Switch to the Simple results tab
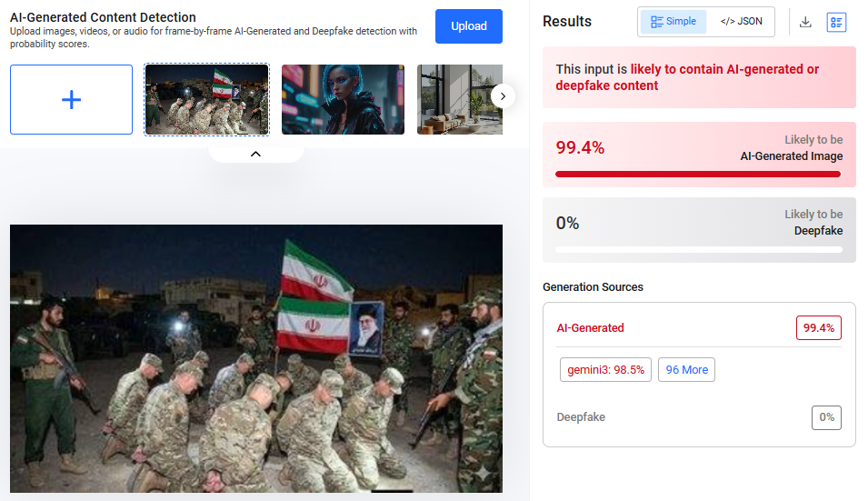Screen dimensions: 868x501 [x=673, y=22]
